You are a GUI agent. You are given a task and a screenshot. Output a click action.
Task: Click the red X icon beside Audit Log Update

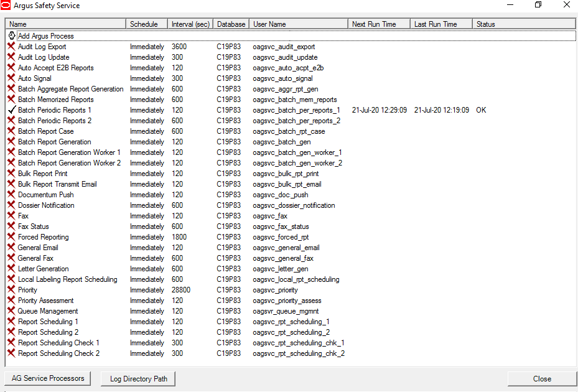pyautogui.click(x=11, y=57)
